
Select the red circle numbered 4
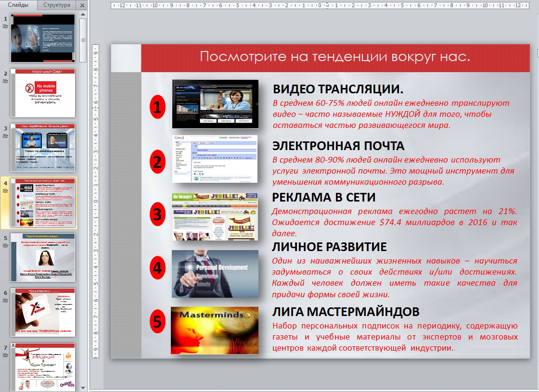tap(157, 267)
